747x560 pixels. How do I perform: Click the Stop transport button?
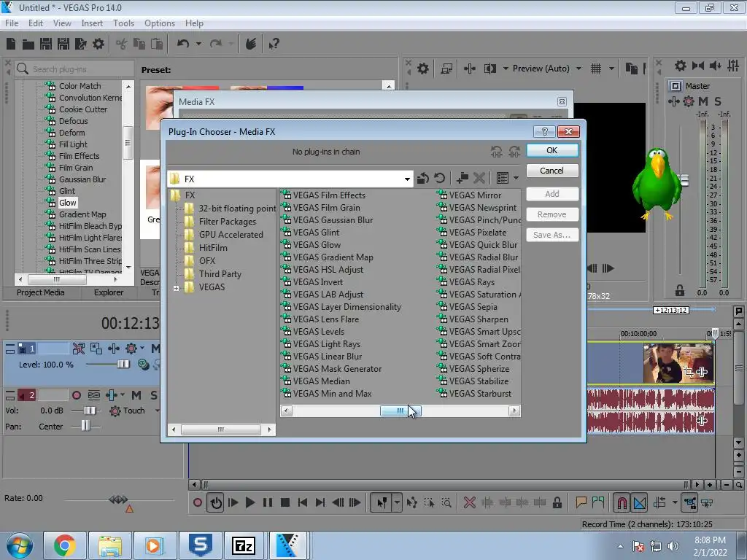coord(285,502)
